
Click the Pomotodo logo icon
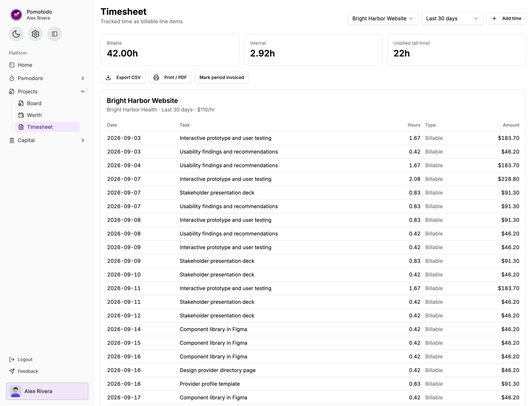click(16, 15)
